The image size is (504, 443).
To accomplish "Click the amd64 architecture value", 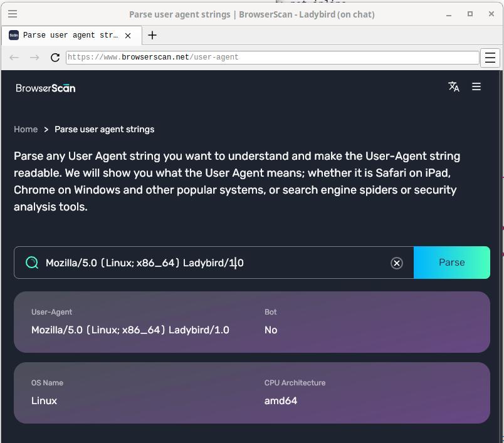I will click(x=281, y=400).
